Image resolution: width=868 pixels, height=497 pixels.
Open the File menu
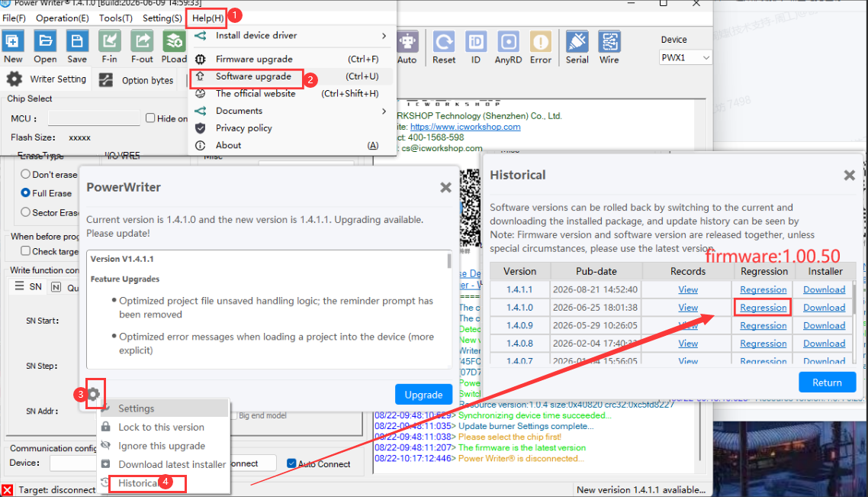14,18
